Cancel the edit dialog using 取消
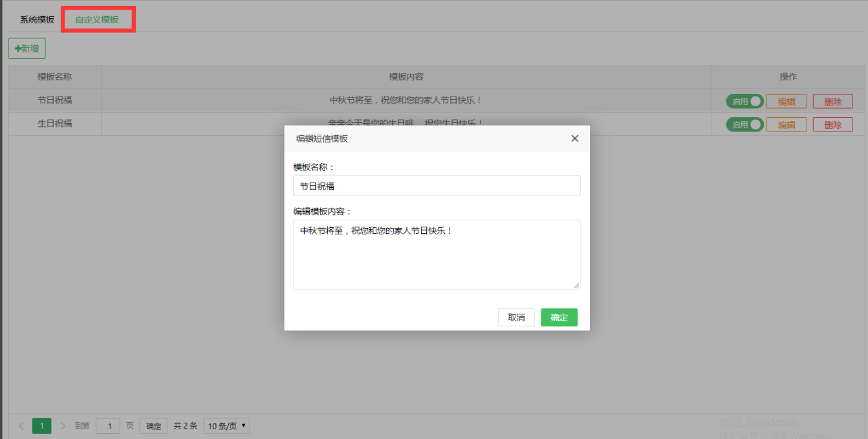Screen dimensions: 868x439 (x=516, y=317)
